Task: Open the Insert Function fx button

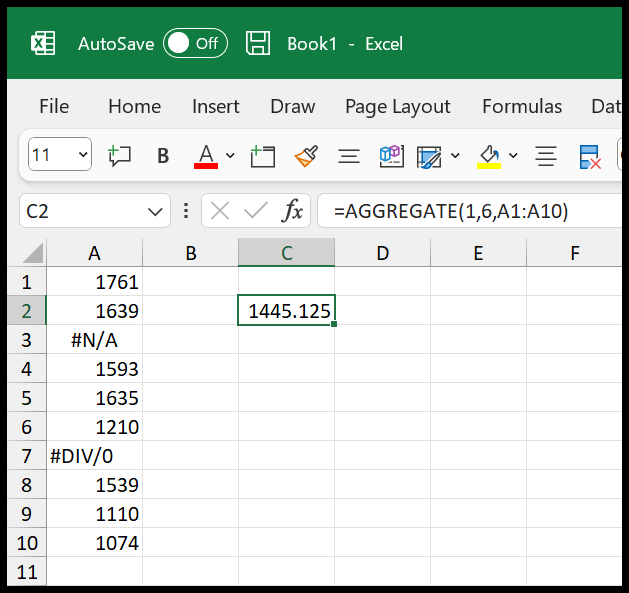Action: tap(292, 210)
